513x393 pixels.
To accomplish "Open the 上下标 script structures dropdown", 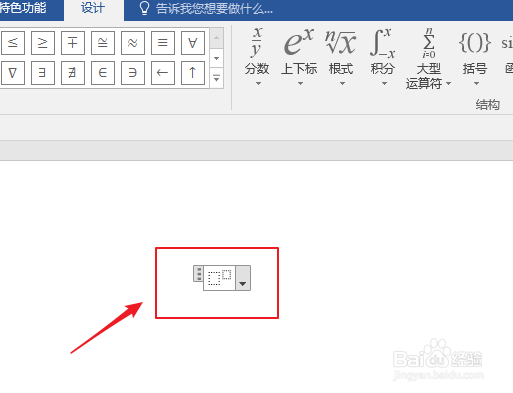I will point(299,57).
